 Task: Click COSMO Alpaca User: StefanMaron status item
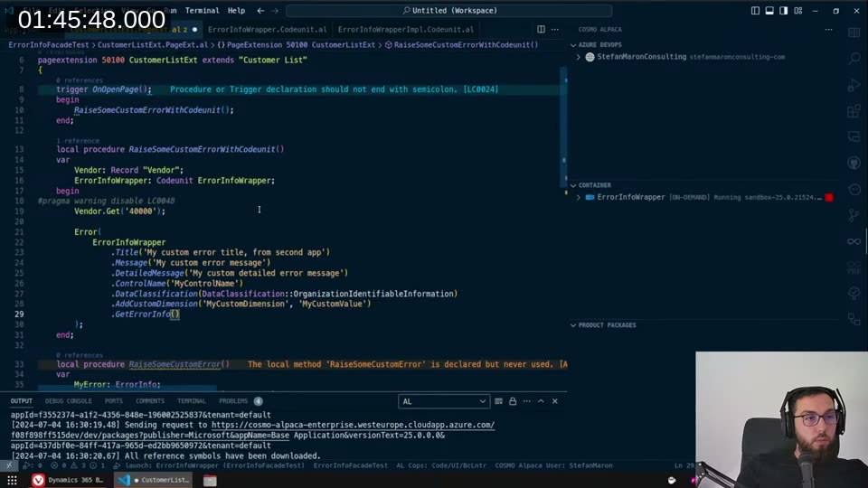point(553,465)
